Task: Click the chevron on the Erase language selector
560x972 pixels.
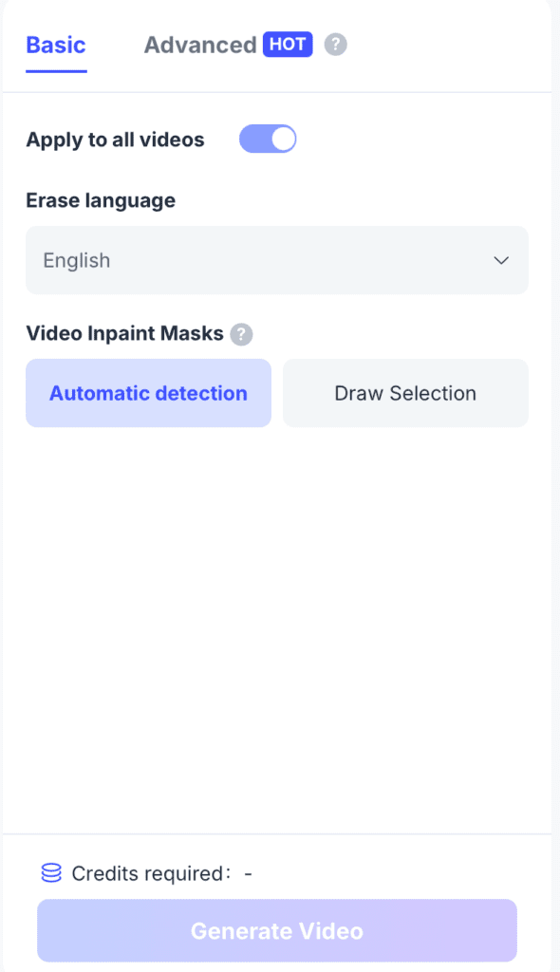Action: (501, 260)
